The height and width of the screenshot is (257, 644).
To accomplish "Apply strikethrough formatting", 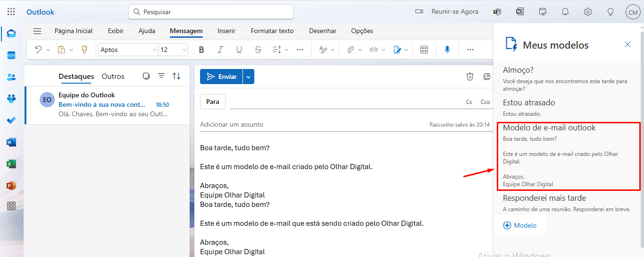I will [258, 50].
